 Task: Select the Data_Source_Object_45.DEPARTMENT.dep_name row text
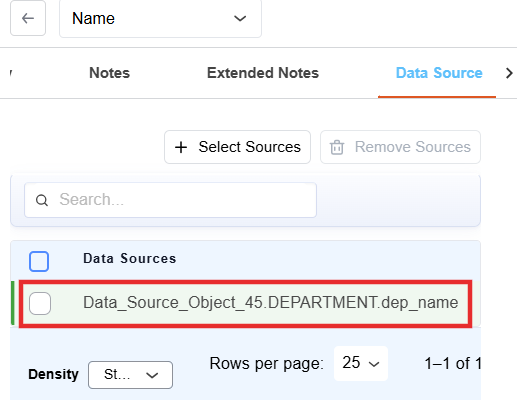(270, 303)
